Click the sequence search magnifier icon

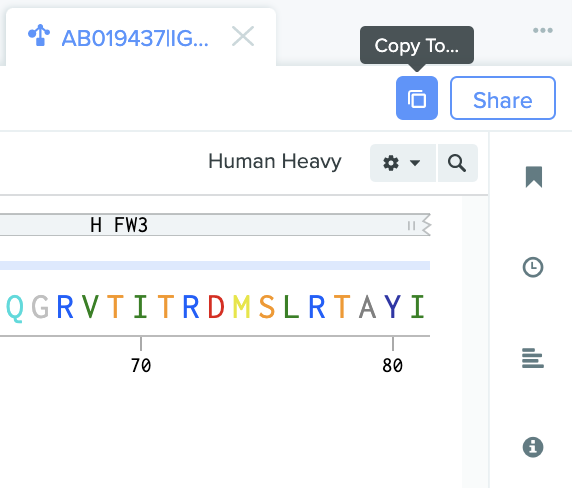click(457, 163)
